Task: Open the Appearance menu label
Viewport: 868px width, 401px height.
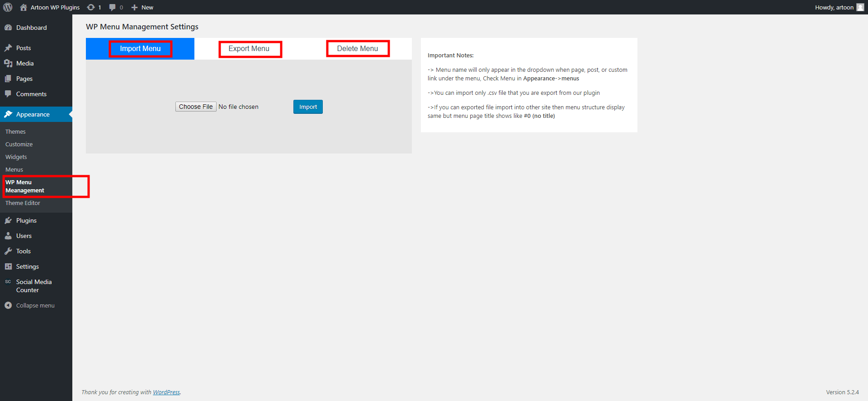Action: (33, 114)
